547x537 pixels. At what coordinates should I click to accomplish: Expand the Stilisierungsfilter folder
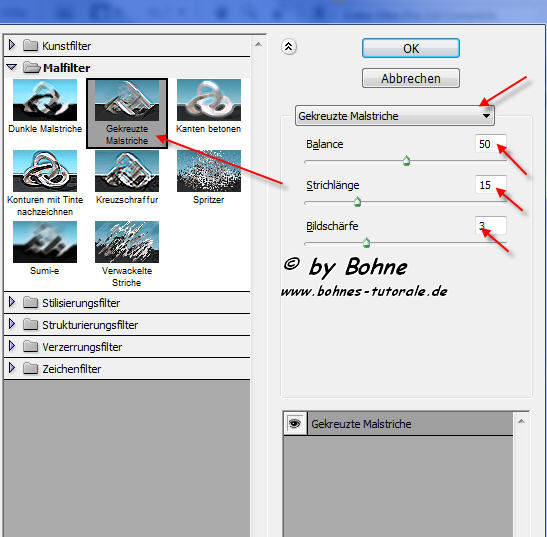point(12,302)
